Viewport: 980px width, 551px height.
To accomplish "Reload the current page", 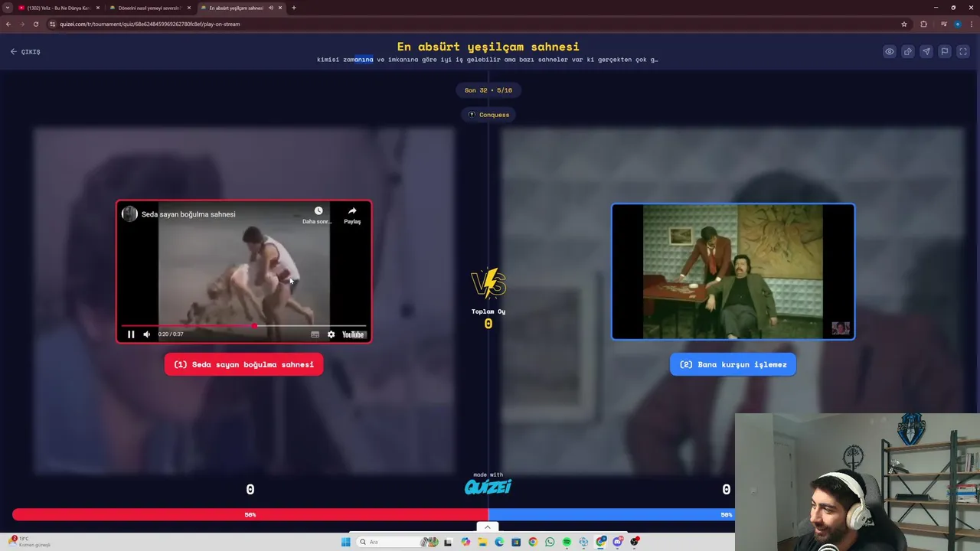I will point(35,24).
